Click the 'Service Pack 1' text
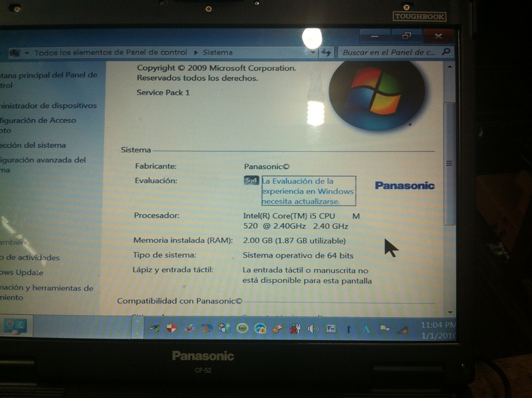The height and width of the screenshot is (398, 532). click(x=163, y=93)
